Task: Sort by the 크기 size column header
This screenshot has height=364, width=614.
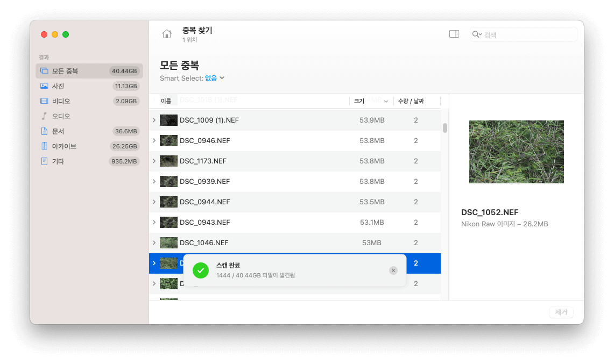Action: click(370, 101)
